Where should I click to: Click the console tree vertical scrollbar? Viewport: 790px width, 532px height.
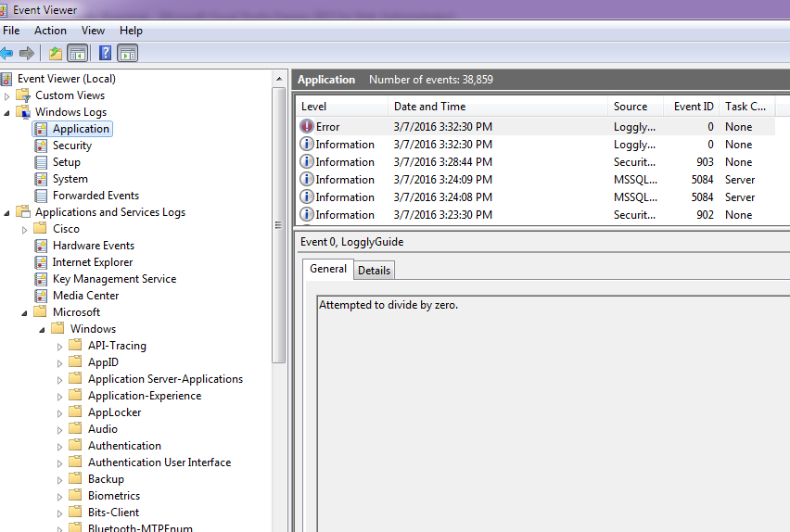pyautogui.click(x=279, y=222)
